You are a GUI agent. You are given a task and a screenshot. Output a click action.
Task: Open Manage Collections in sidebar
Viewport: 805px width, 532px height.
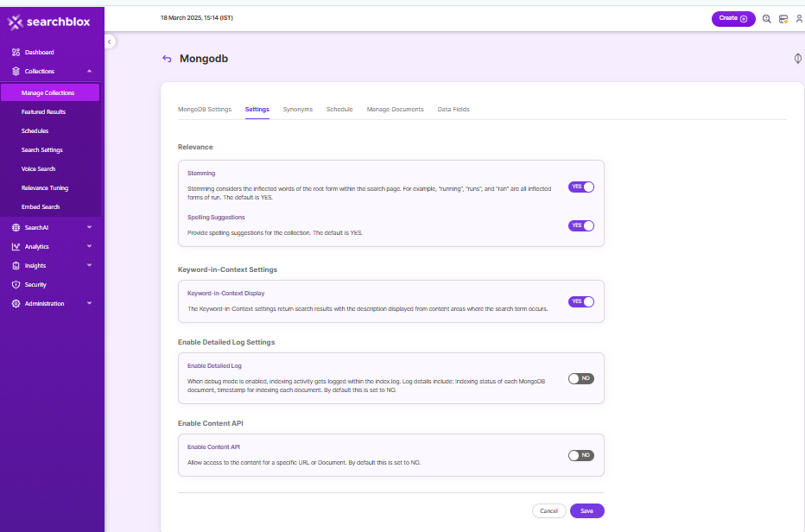point(50,93)
